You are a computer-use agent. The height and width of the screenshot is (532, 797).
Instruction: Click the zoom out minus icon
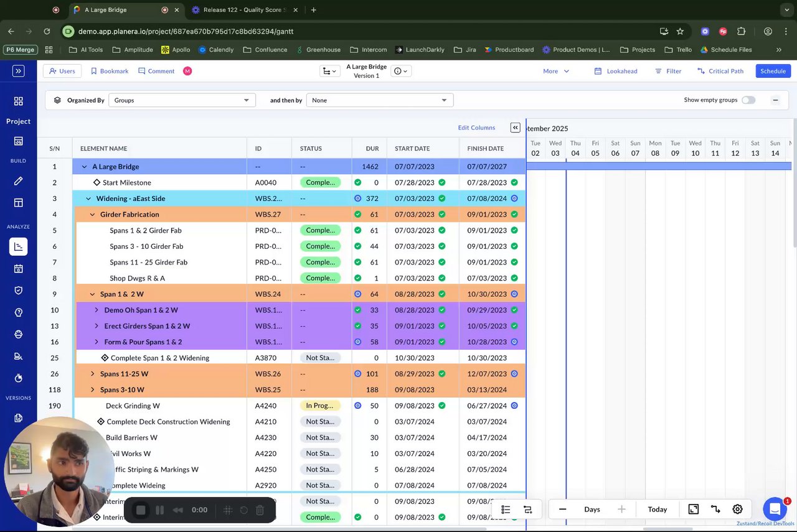pos(562,509)
